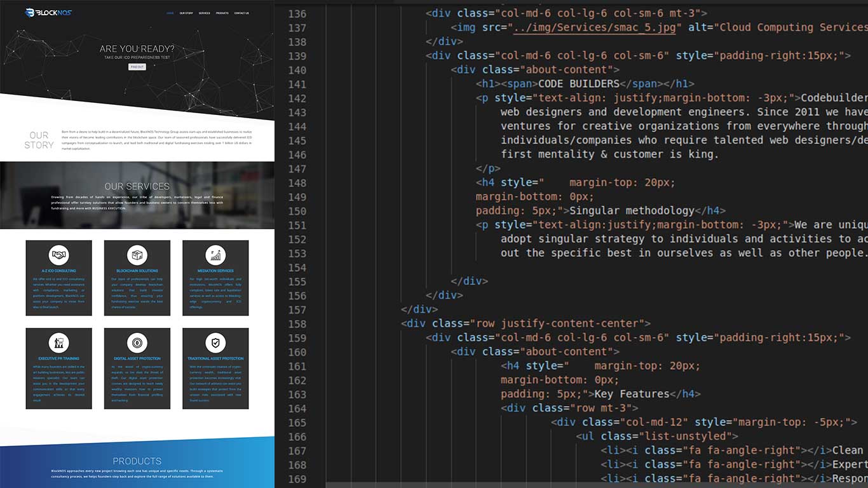Click the 'OUR SERVICES' section heading
Screen dimensions: 868x488
click(137, 186)
